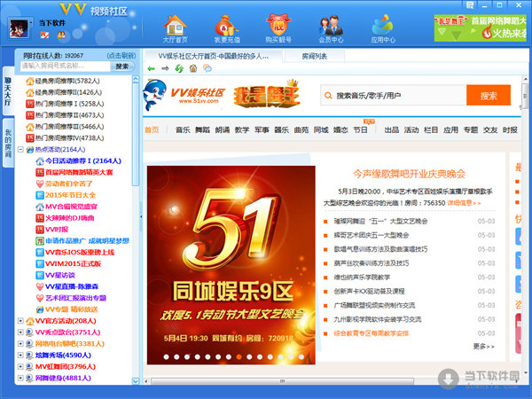Viewport: 532px width, 399px height.
Task: Click the browser home icon
Action: (x=193, y=68)
